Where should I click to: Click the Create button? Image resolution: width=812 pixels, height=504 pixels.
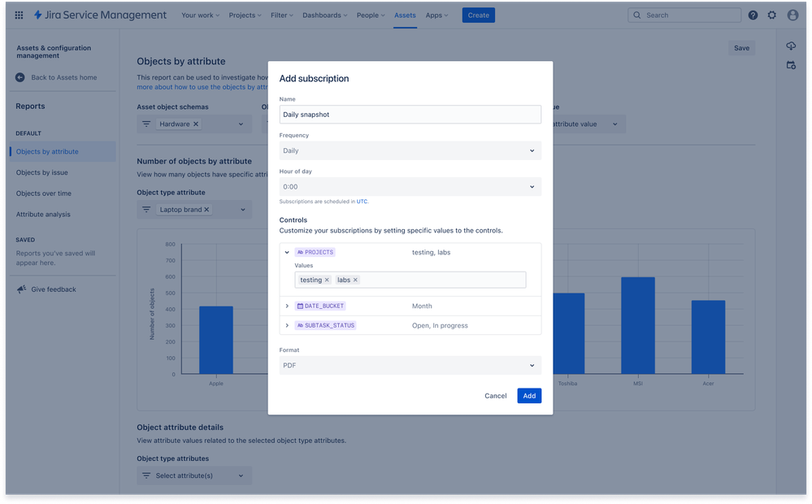click(479, 15)
